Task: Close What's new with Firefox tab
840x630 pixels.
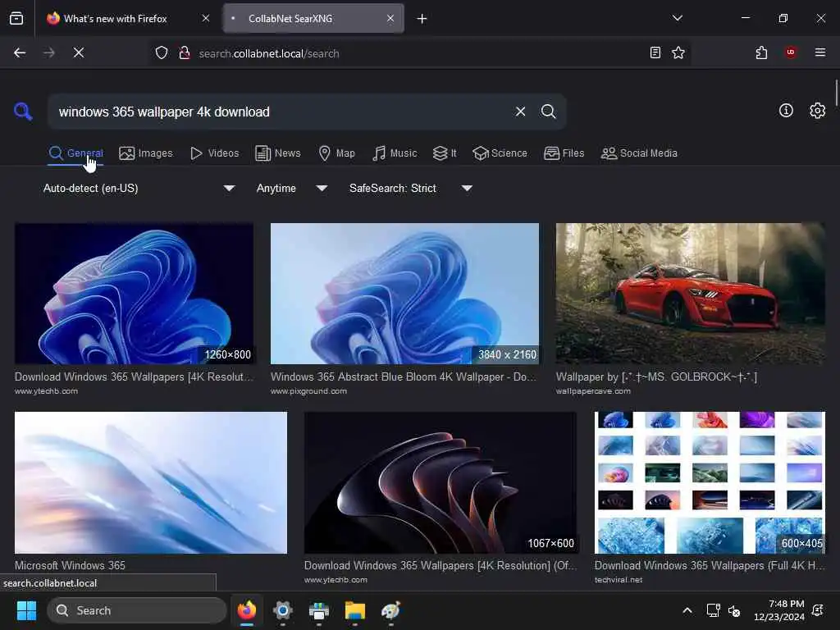Action: pyautogui.click(x=206, y=18)
